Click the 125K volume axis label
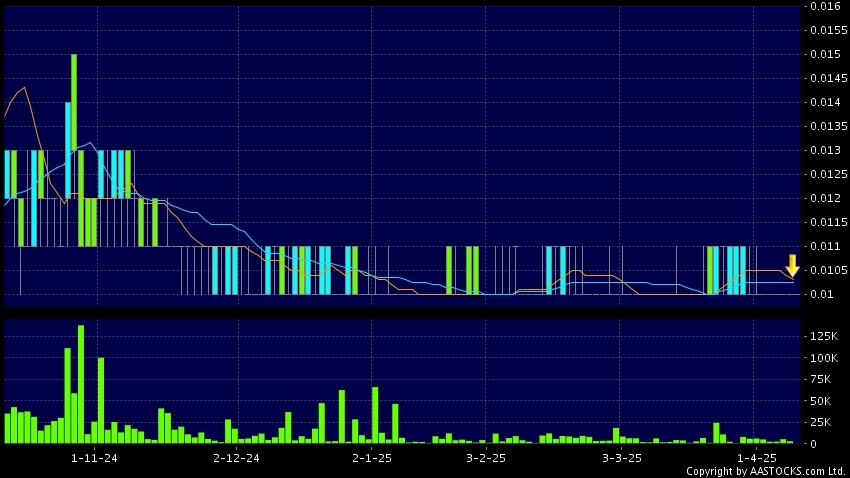 click(x=824, y=336)
